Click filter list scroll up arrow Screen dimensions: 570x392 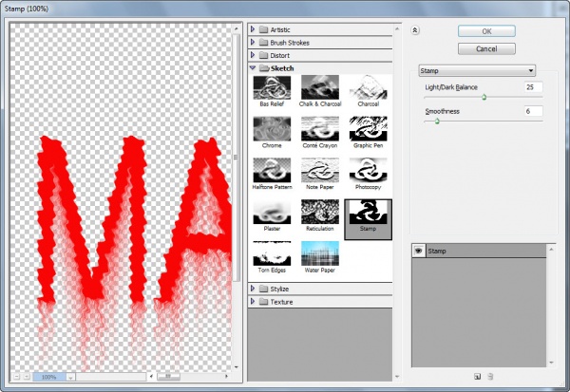tap(397, 28)
